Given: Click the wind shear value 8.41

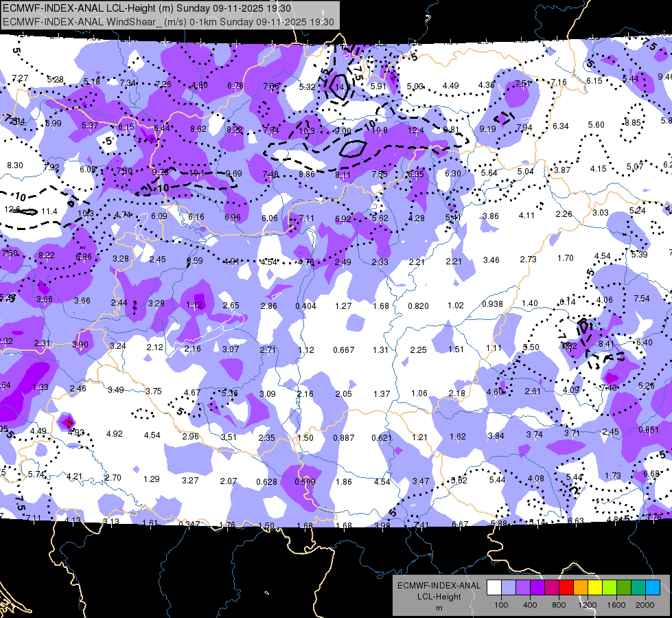Looking at the screenshot, I should coord(606,343).
